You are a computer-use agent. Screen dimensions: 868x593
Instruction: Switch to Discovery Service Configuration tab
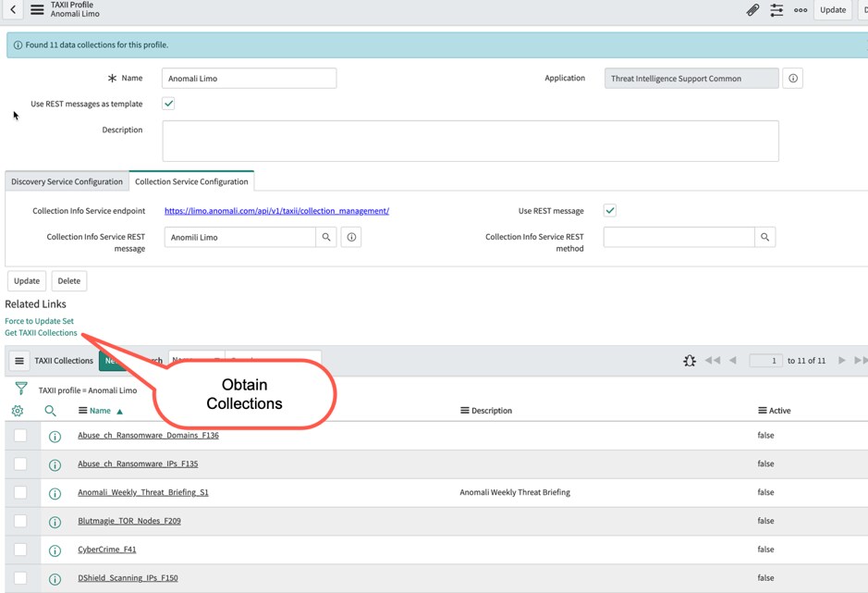(66, 181)
